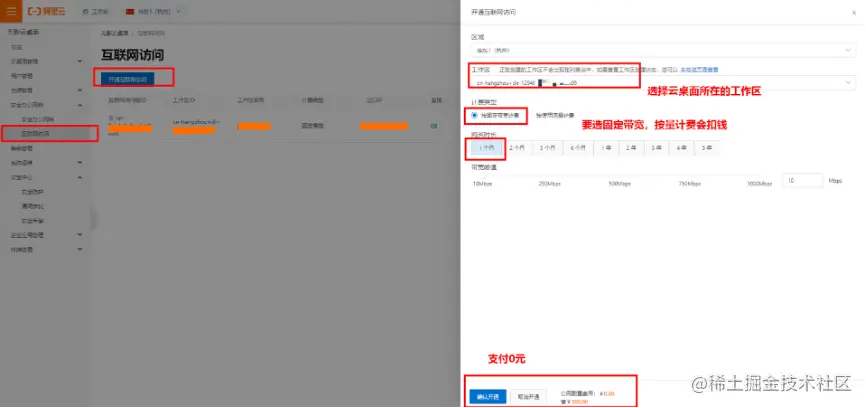Open the 工作台 workbench link

click(x=96, y=11)
